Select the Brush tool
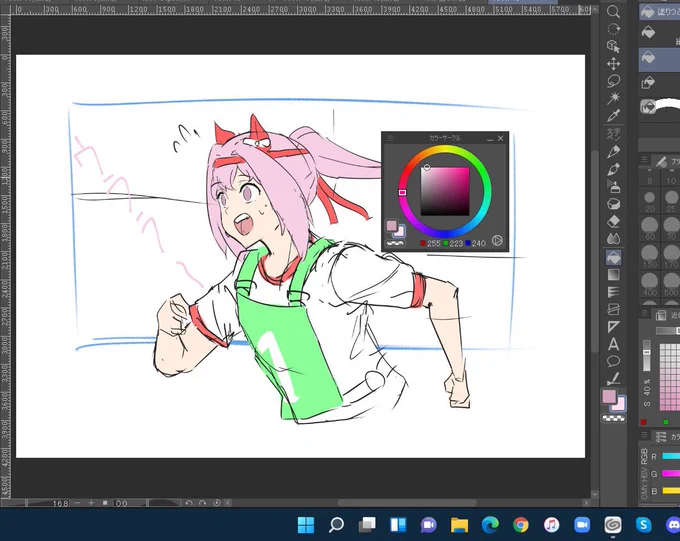The width and height of the screenshot is (680, 541). click(613, 169)
